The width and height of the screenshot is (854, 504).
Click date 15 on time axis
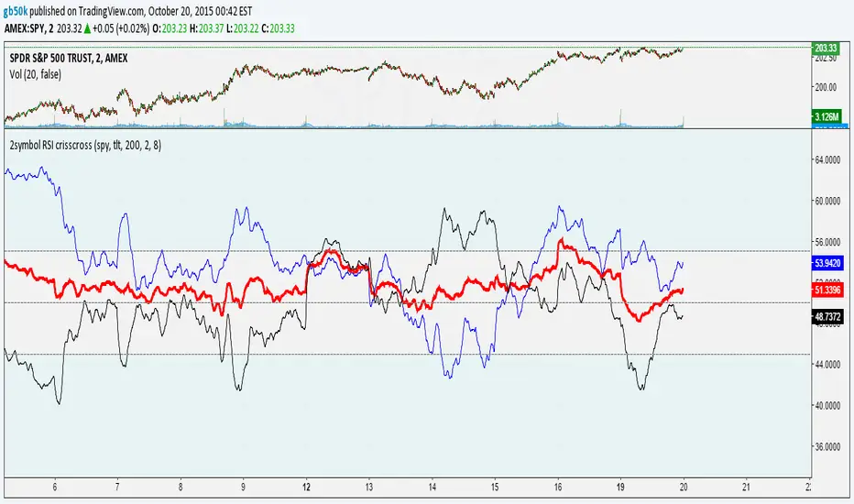pyautogui.click(x=495, y=488)
